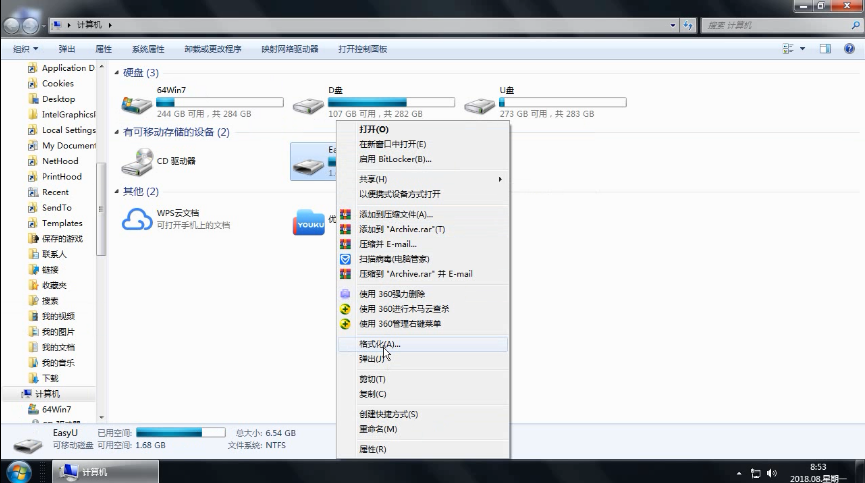The width and height of the screenshot is (865, 483).
Task: Select Desktop in navigation tree
Action: click(58, 99)
